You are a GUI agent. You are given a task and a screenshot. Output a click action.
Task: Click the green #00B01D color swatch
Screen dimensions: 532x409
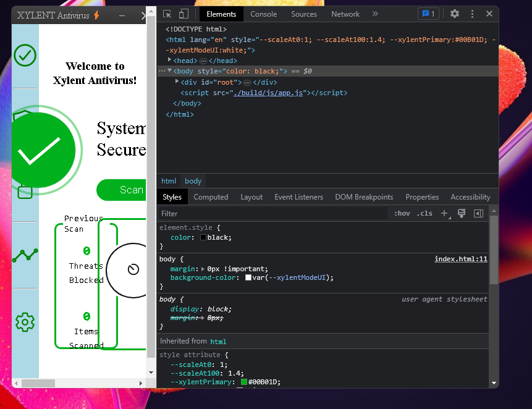click(244, 382)
